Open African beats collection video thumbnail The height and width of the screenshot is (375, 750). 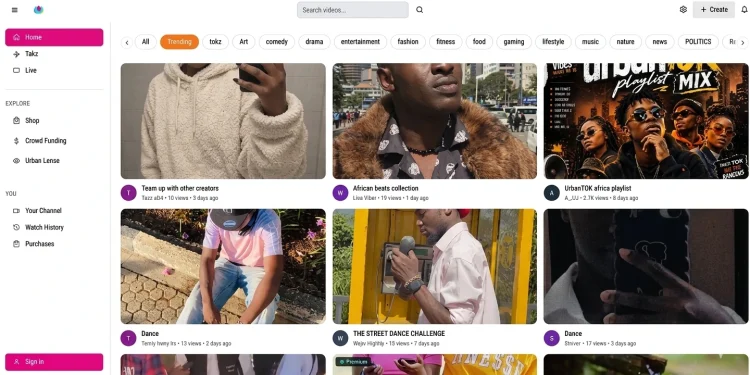[435, 121]
